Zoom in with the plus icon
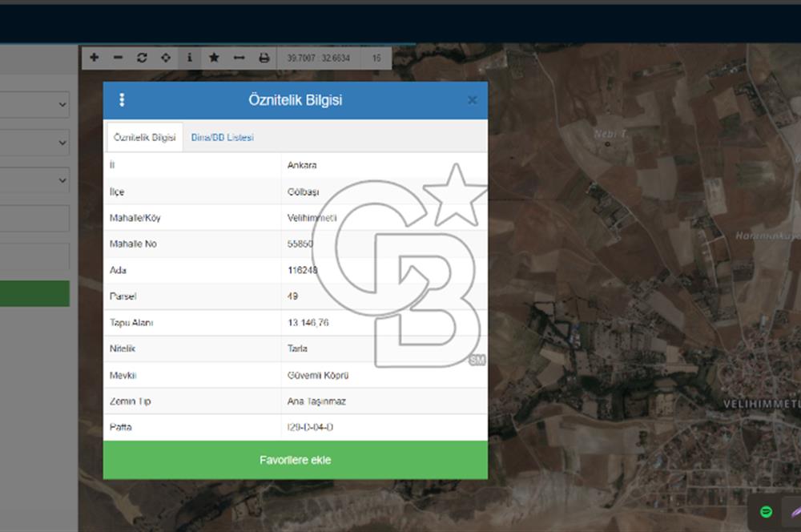 pyautogui.click(x=94, y=58)
